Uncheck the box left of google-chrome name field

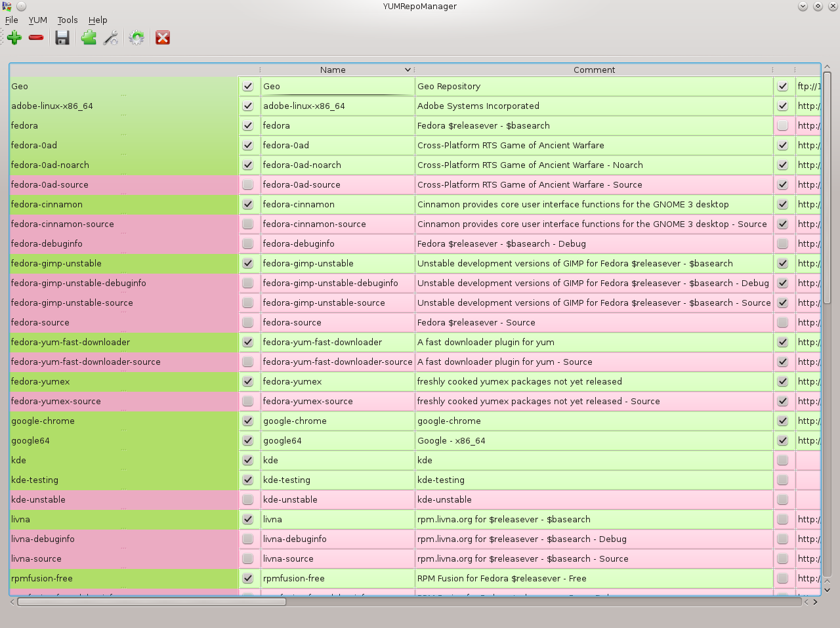point(247,421)
